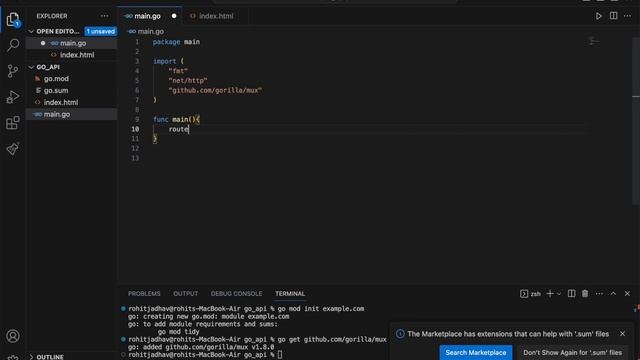Open the terminal launch profile dropdown arrow
The height and width of the screenshot is (360, 640).
click(x=559, y=293)
